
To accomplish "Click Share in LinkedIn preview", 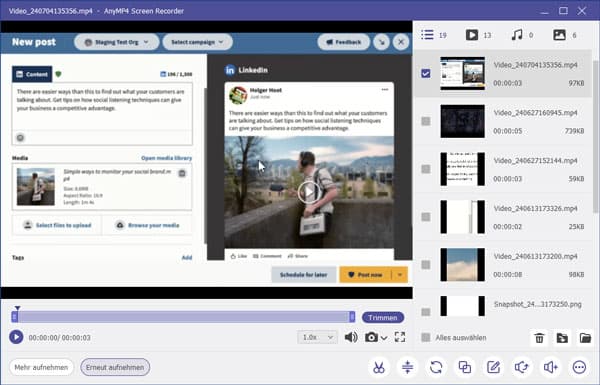I will click(x=298, y=256).
